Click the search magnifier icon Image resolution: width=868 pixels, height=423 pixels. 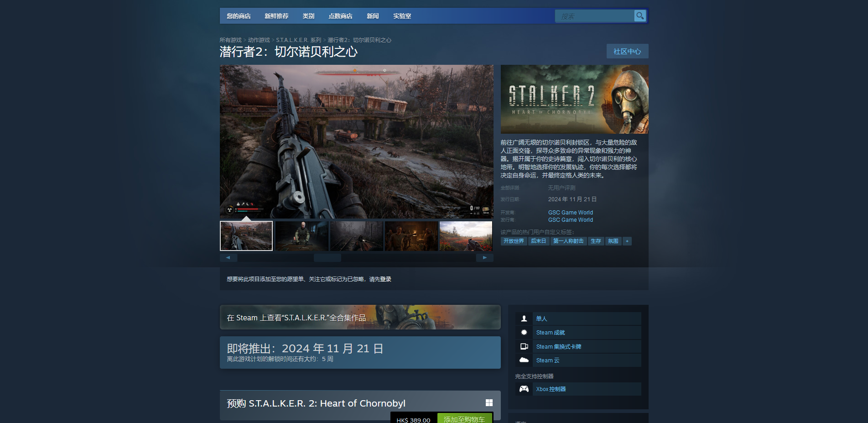[640, 16]
